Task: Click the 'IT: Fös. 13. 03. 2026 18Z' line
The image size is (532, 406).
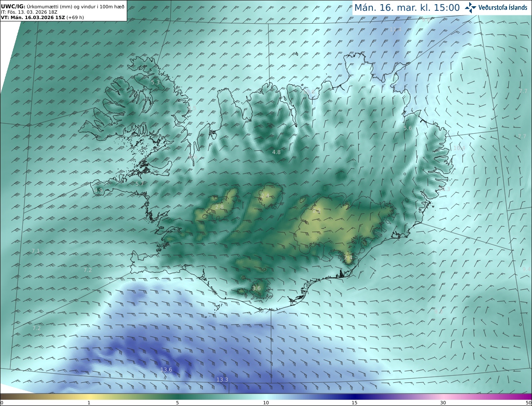Action: (x=29, y=12)
